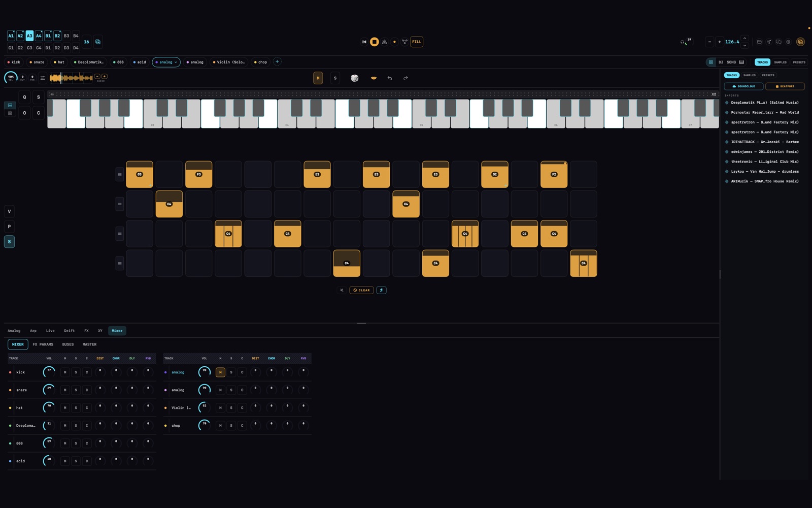Decrease tempo with the down chevron
The image size is (812, 508).
[x=745, y=46]
